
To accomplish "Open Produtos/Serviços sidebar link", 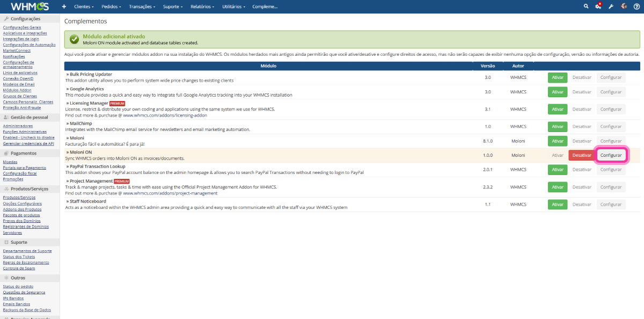I will click(x=19, y=198).
